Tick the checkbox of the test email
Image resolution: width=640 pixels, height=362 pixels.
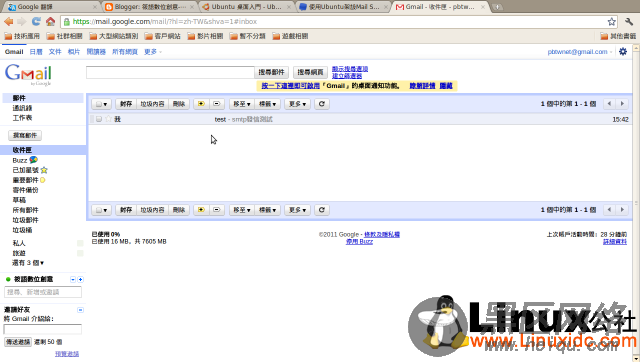click(x=99, y=119)
